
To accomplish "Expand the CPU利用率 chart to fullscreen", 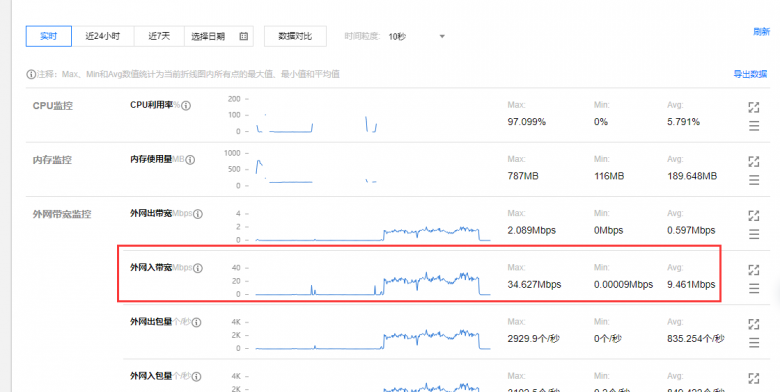I will pos(754,107).
